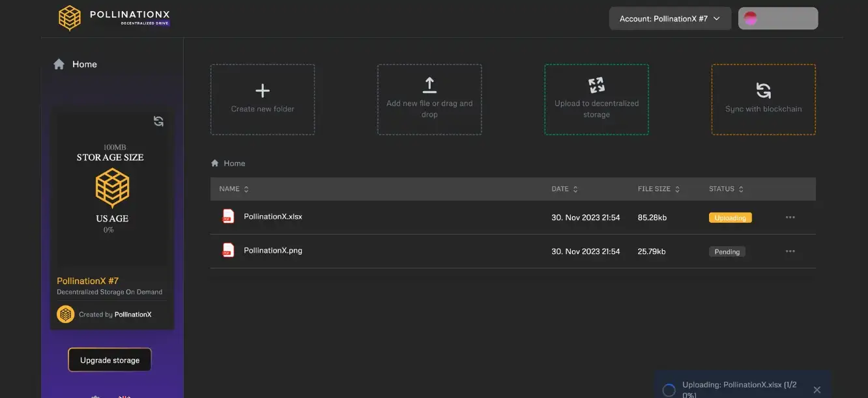
Task: Click the breadcrumb home icon above the file table
Action: coord(215,163)
